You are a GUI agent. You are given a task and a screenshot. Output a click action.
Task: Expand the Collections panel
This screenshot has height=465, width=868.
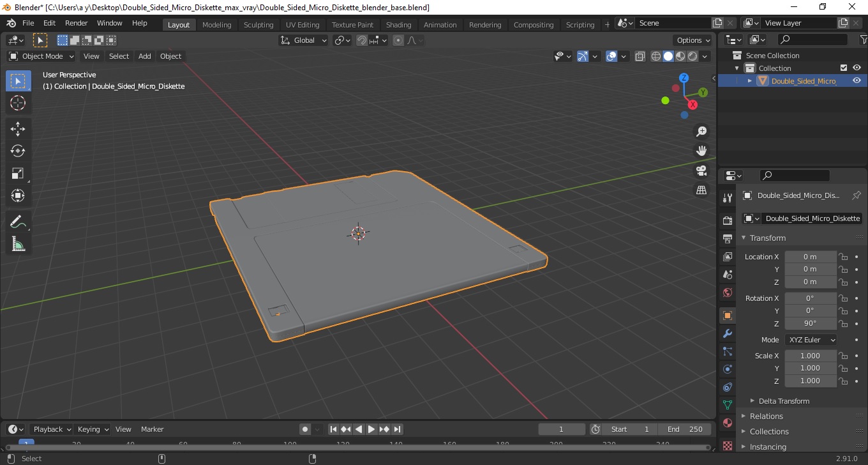(769, 432)
